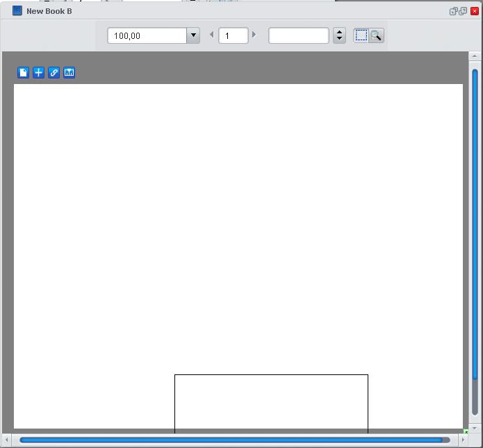
Task: Click the horizontal scrollbar right arrow
Action: (463, 440)
